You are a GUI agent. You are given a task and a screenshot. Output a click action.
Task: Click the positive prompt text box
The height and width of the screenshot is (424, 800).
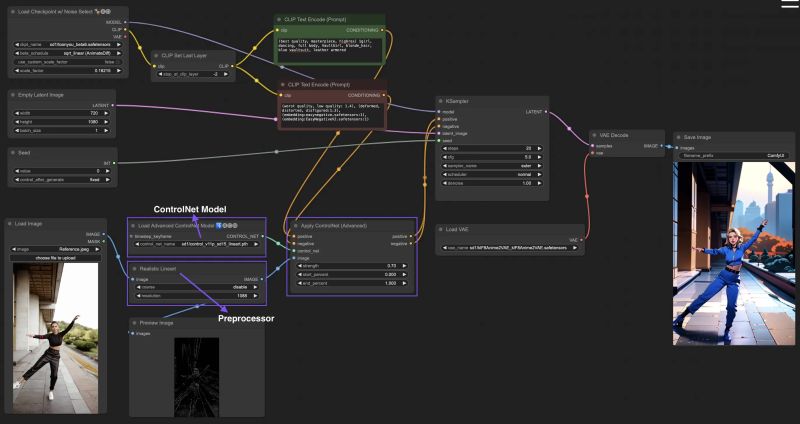(x=330, y=51)
